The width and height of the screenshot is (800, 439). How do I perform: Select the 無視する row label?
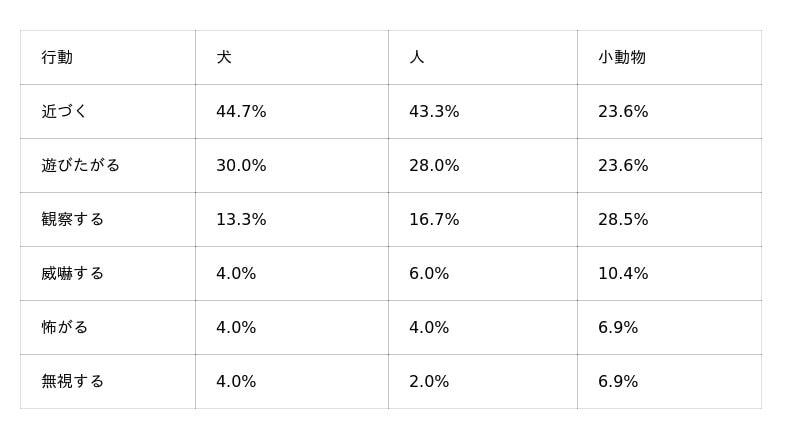pos(73,381)
